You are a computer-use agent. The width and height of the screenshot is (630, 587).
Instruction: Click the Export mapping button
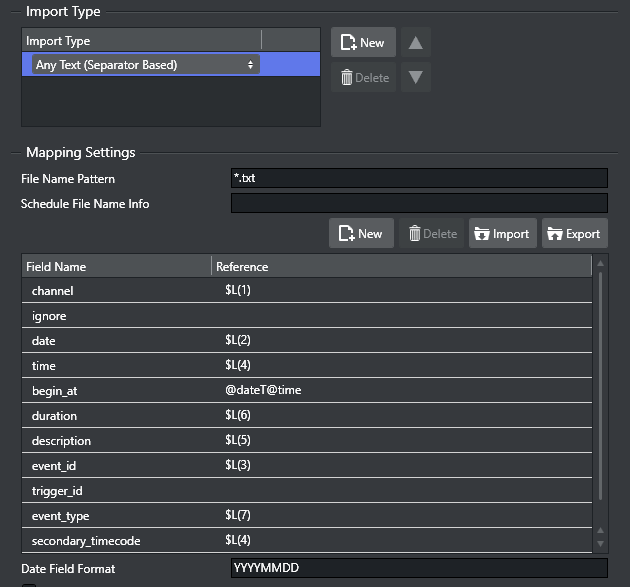574,233
